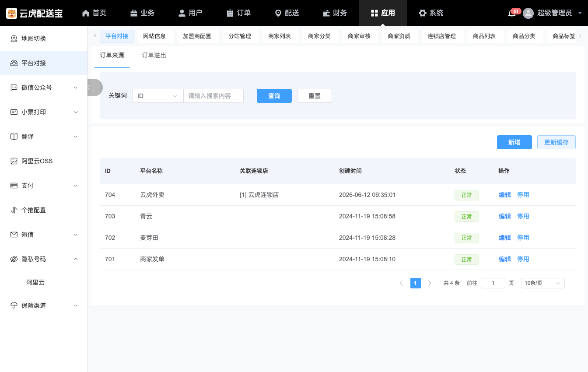Click the 平台对接 inbox icon in the sidebar
Image resolution: width=588 pixels, height=372 pixels.
tap(14, 63)
